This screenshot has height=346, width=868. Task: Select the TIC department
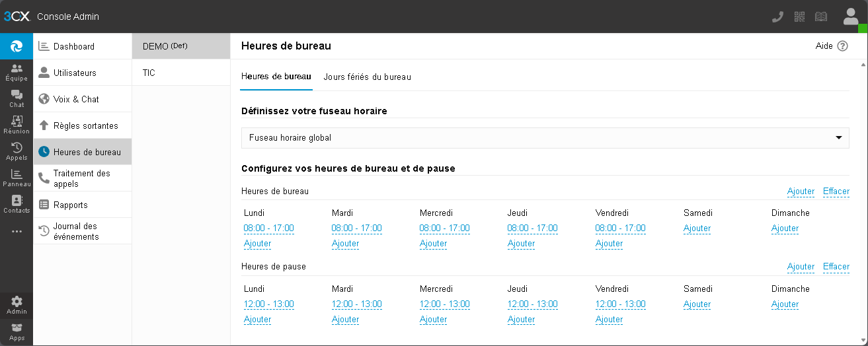(x=181, y=73)
